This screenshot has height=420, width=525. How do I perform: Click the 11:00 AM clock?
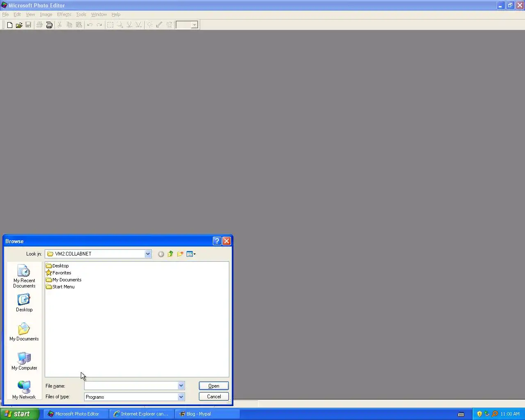[510, 414]
